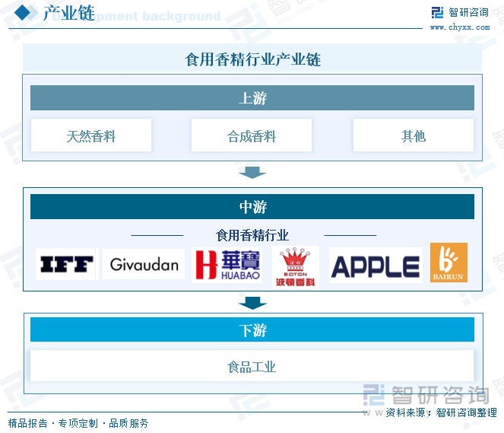Screen dimensions: 504x433
Task: Click the 下游 header bar
Action: click(x=252, y=330)
